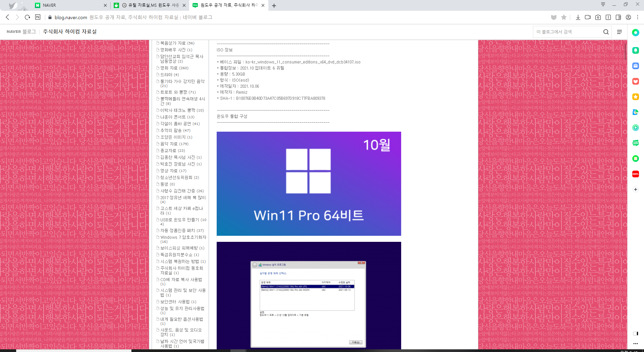The height and width of the screenshot is (352, 644).
Task: Close the 윈도우 공개 자료 tab
Action: pos(263,5)
